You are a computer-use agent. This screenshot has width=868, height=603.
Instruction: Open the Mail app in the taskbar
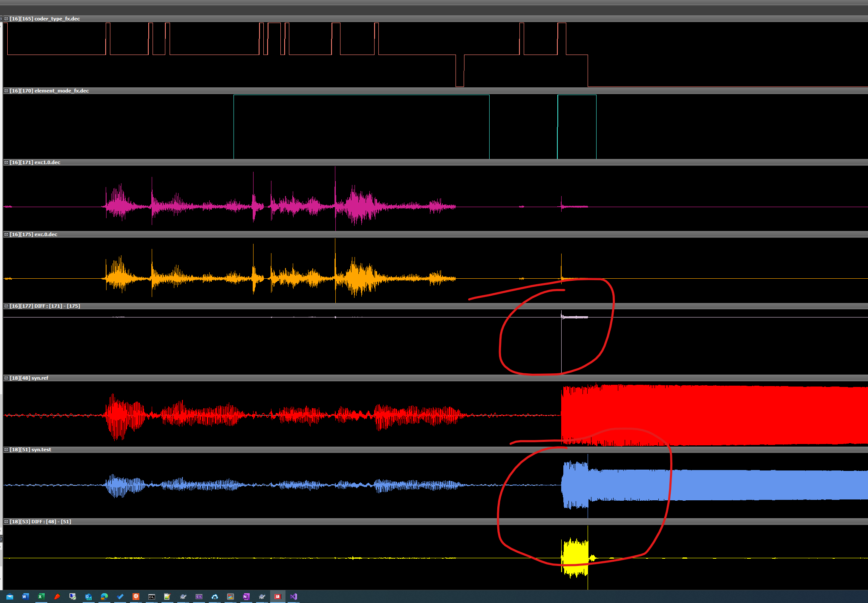point(9,597)
